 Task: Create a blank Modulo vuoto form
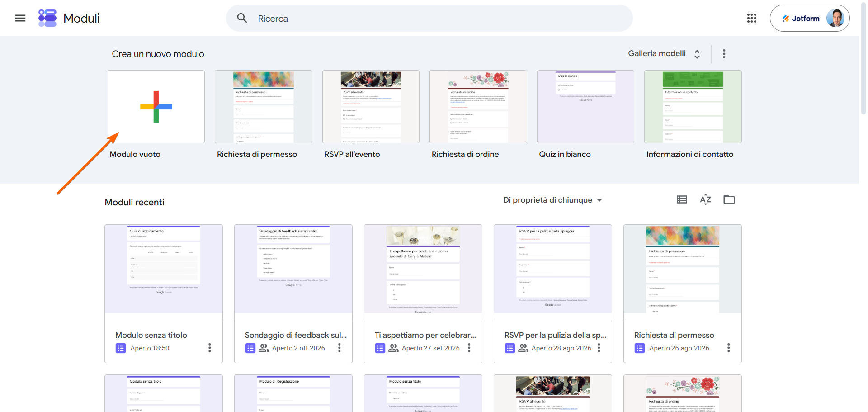pyautogui.click(x=156, y=107)
